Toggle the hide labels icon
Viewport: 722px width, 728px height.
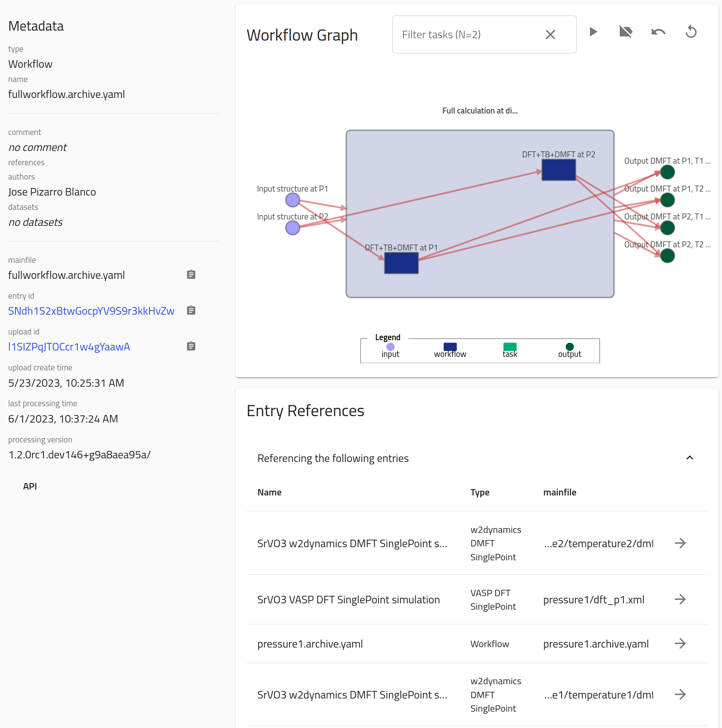click(626, 32)
